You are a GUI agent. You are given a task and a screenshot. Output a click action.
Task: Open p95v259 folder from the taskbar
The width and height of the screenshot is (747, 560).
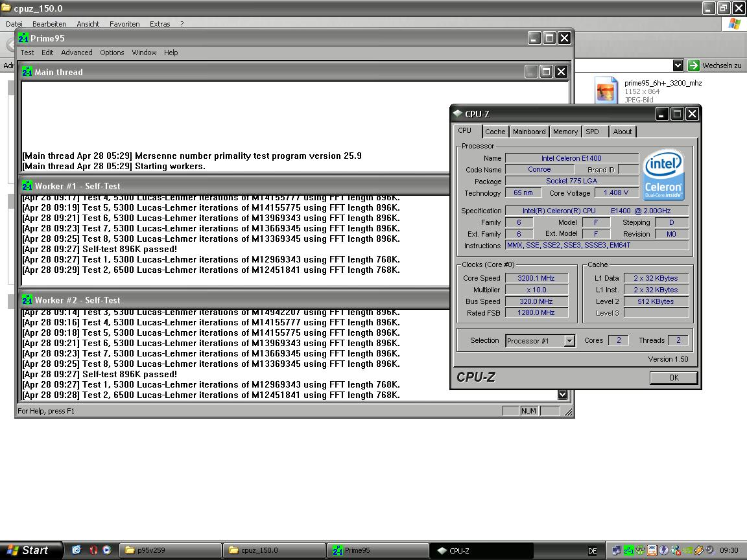click(170, 550)
